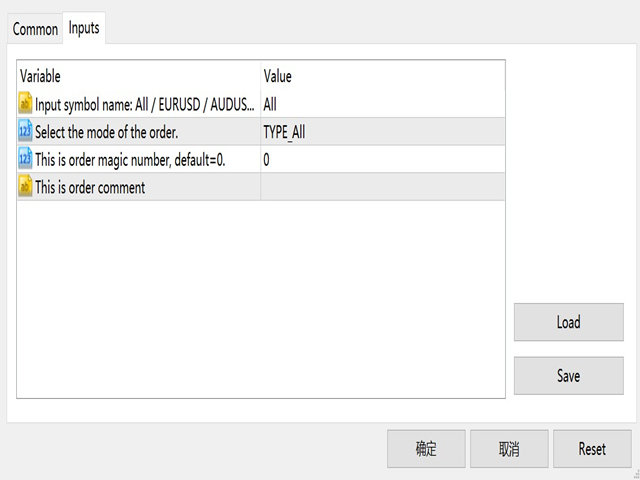640x480 pixels.
Task: Click the empty order comment value cell
Action: coord(382,187)
